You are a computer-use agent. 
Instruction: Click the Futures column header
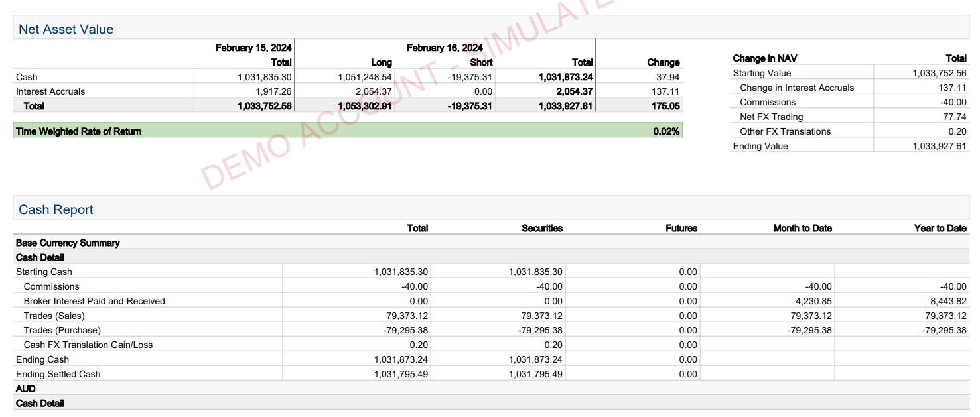681,228
